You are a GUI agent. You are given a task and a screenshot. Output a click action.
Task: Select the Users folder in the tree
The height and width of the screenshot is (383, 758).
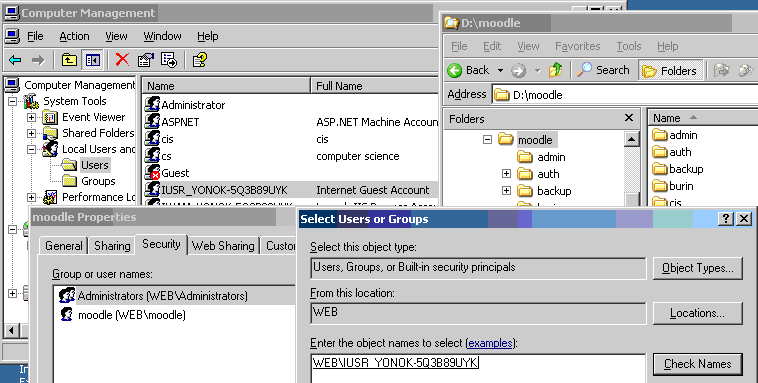click(87, 165)
